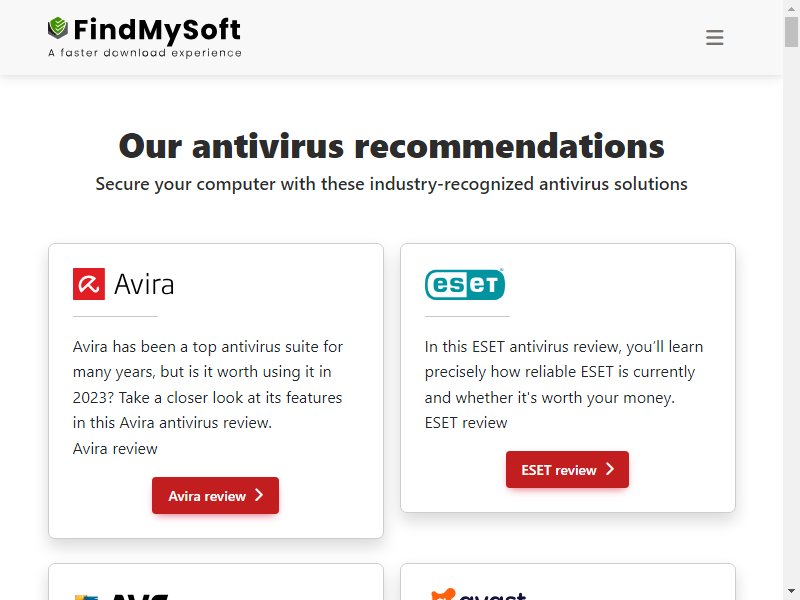800x600 pixels.
Task: Open the hamburger navigation menu
Action: pyautogui.click(x=714, y=37)
